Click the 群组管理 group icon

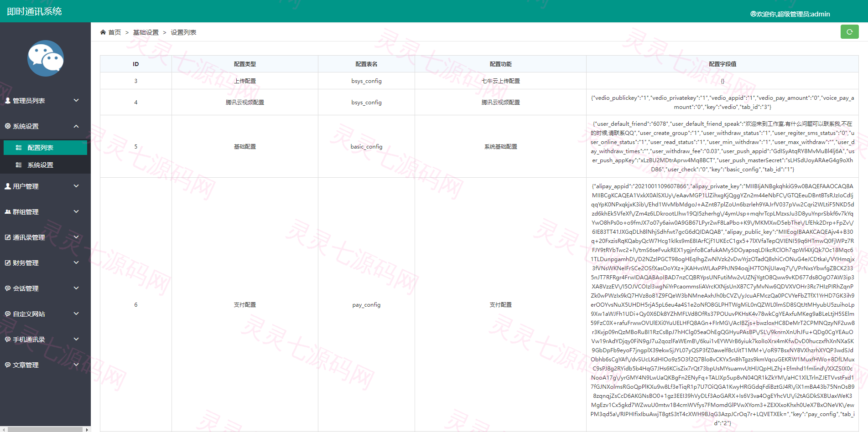coord(8,212)
